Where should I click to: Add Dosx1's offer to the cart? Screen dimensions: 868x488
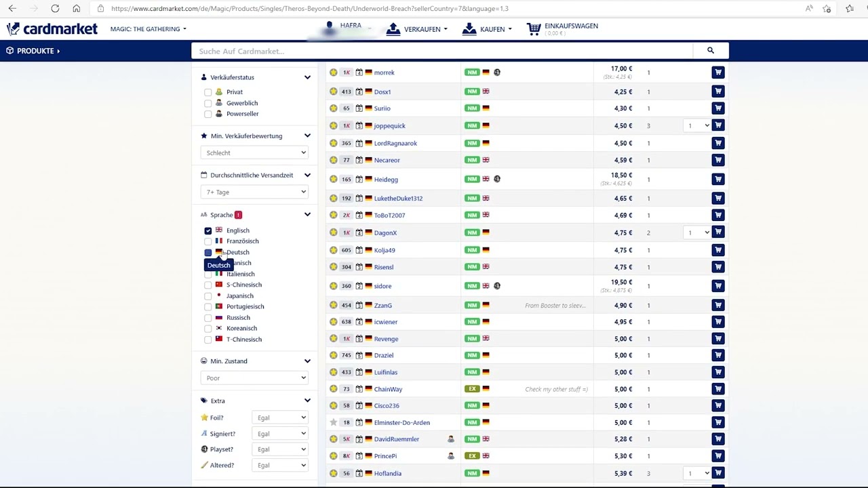718,91
